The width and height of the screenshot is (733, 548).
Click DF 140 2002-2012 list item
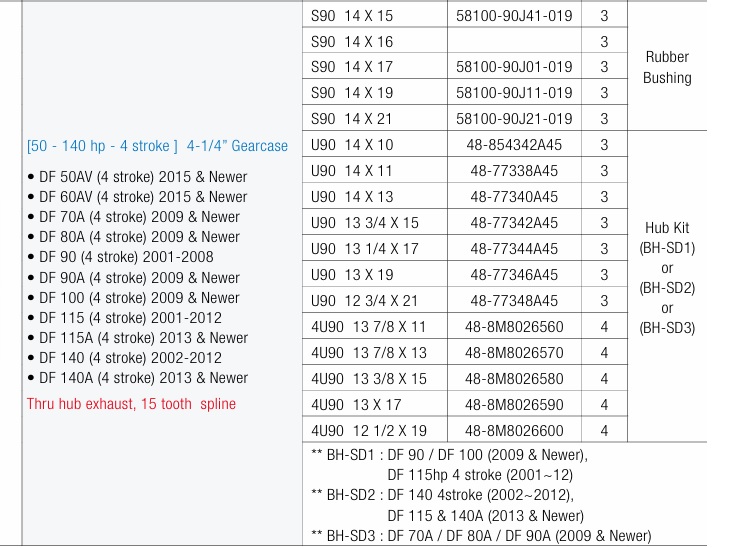(129, 358)
